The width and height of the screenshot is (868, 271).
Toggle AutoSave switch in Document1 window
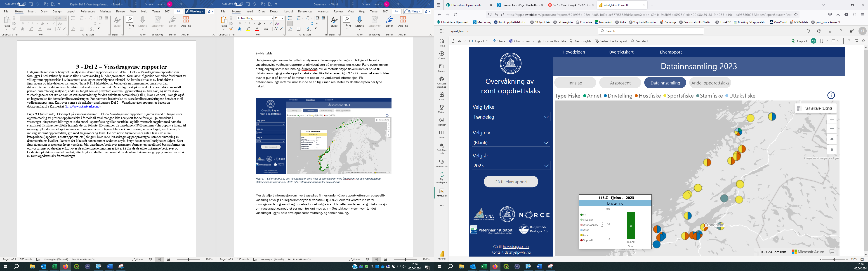tap(238, 4)
